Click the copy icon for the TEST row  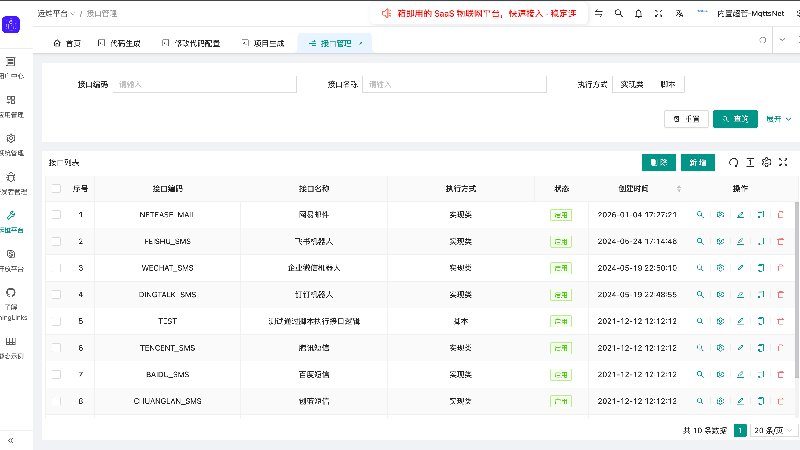click(761, 321)
